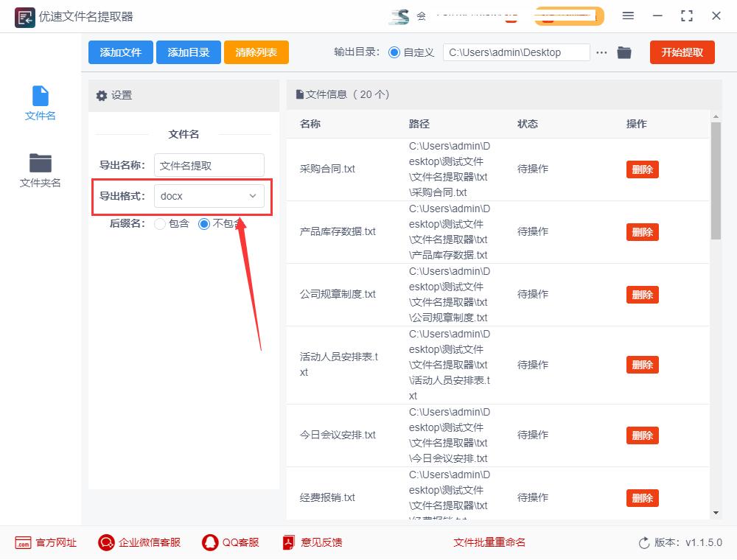Select the 不包含 suffix option
Viewport: 737px width, 560px height.
tap(205, 225)
